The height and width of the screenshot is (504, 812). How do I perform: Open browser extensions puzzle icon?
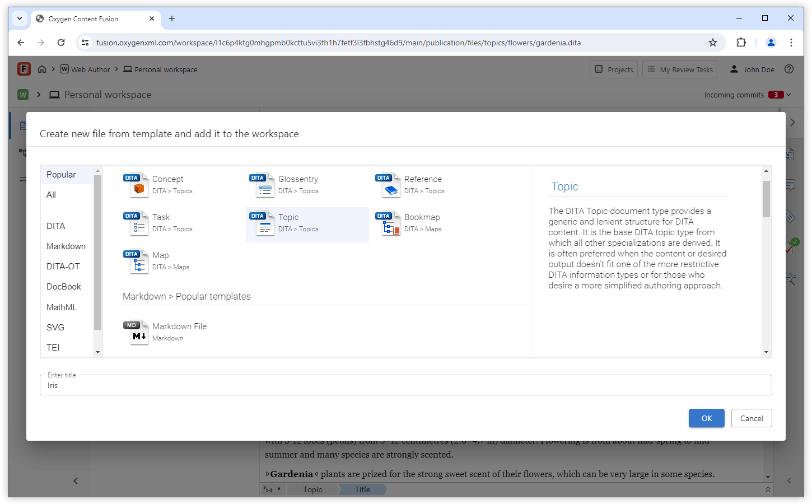[x=741, y=43]
